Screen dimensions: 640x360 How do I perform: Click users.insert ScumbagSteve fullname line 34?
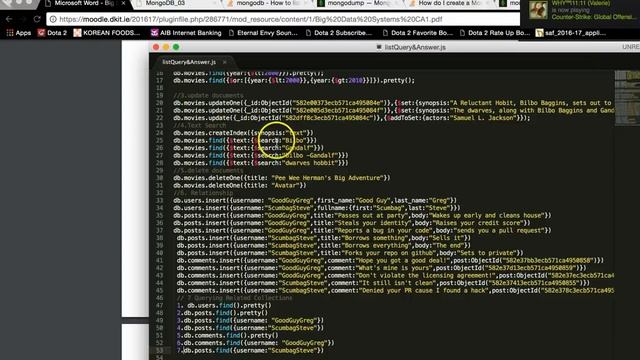tap(317, 208)
